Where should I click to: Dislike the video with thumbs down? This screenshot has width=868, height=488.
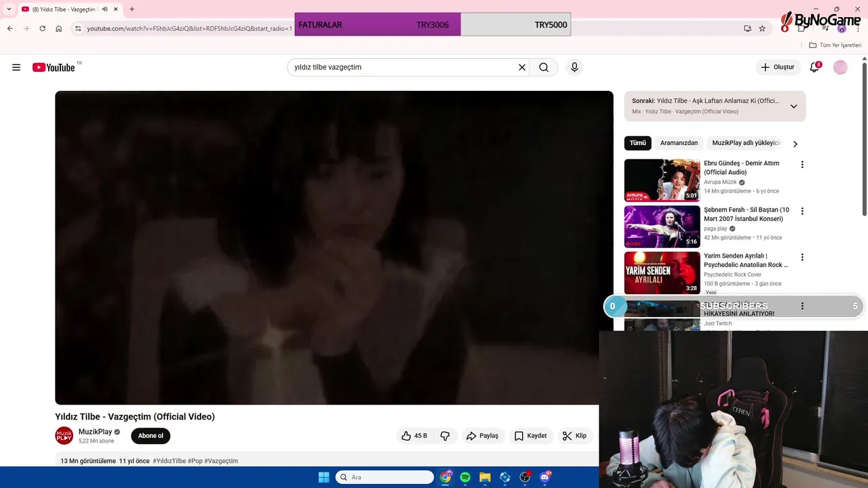(445, 436)
